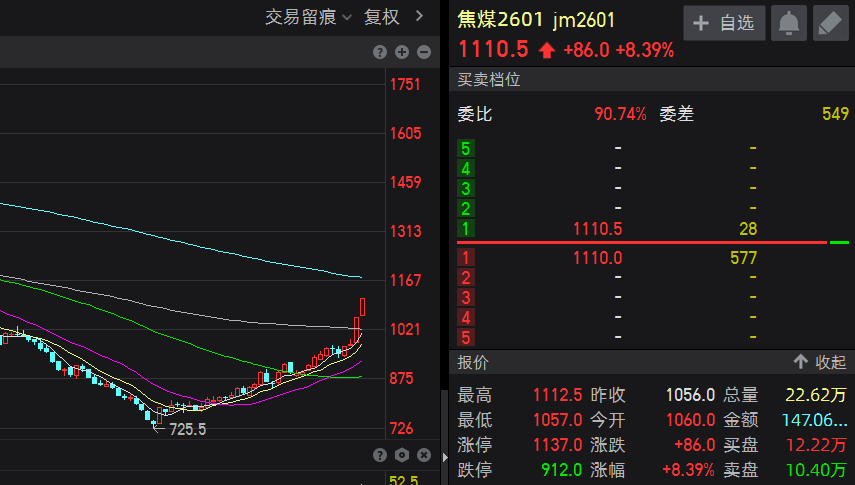Screen dimensions: 855x485
Task: Open the pencil note/edit tool
Action: click(830, 23)
